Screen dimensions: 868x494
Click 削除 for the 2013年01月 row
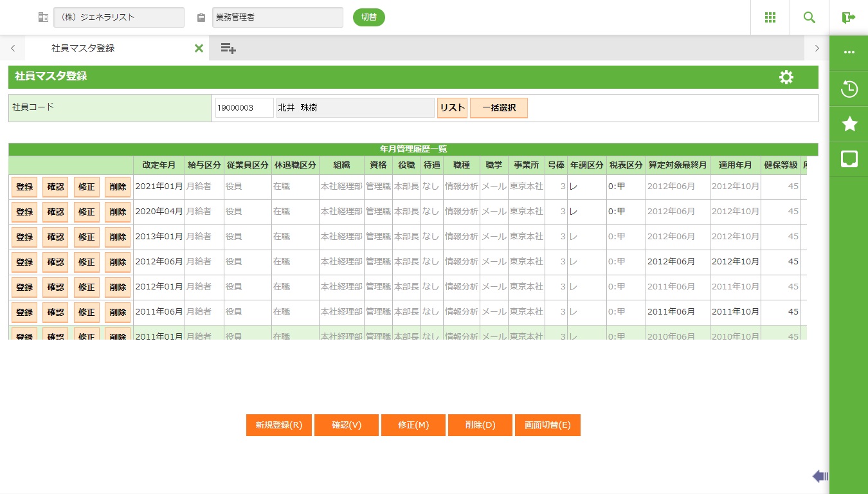tap(118, 237)
